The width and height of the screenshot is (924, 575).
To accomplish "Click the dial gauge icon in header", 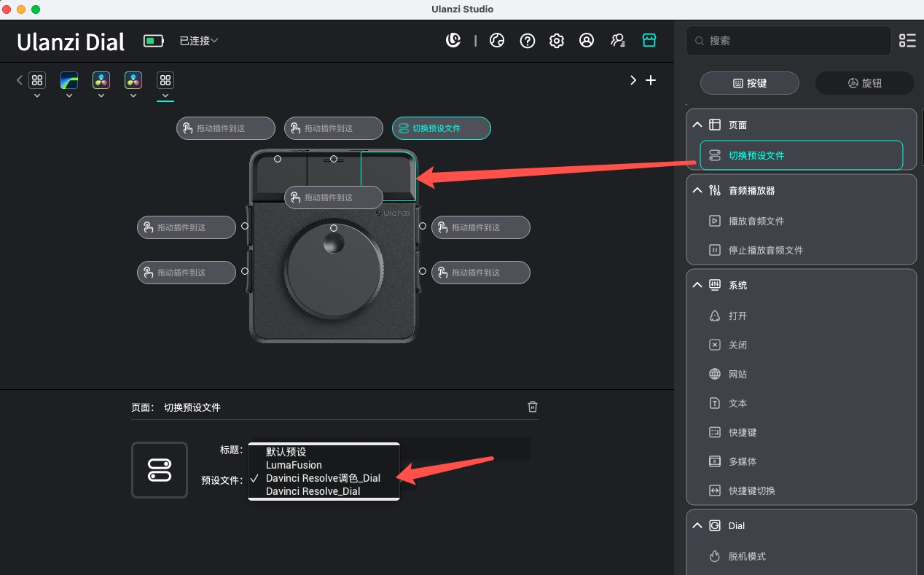I will (x=497, y=41).
